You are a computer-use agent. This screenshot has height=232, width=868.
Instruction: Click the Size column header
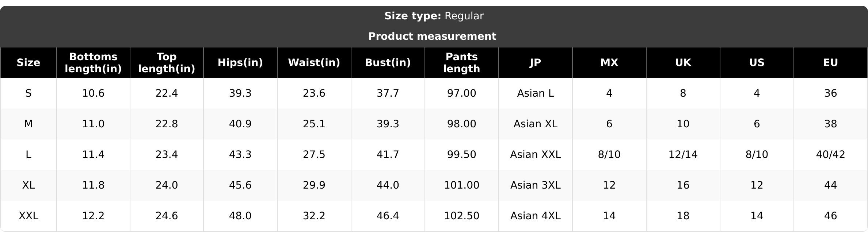coord(28,63)
